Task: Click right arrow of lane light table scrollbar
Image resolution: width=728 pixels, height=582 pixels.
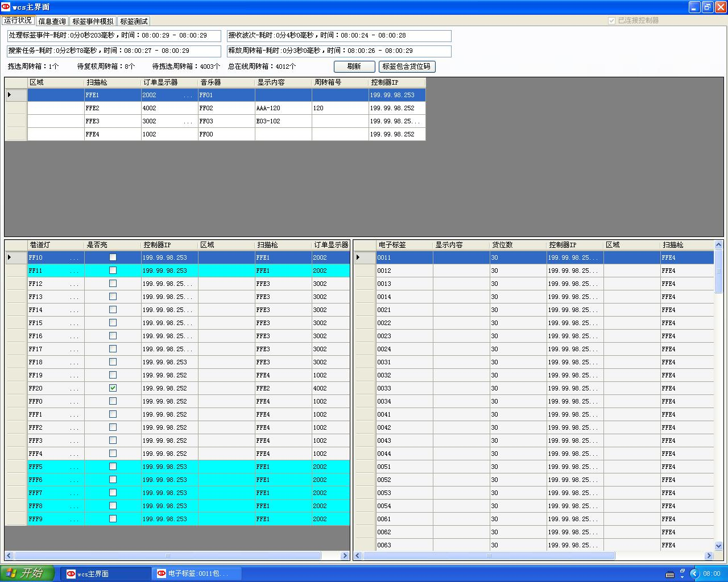Action: 345,556
